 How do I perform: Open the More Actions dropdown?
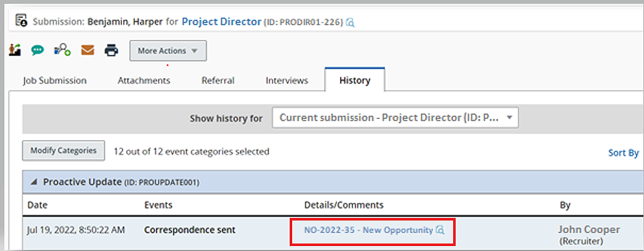click(x=168, y=51)
